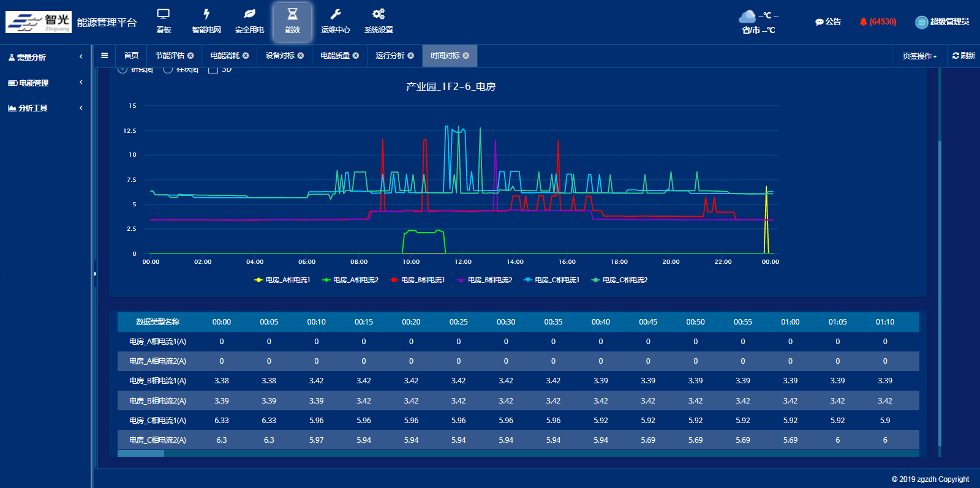Select the 柱状图 bar chart radio button
The width and height of the screenshot is (980, 488).
[168, 70]
